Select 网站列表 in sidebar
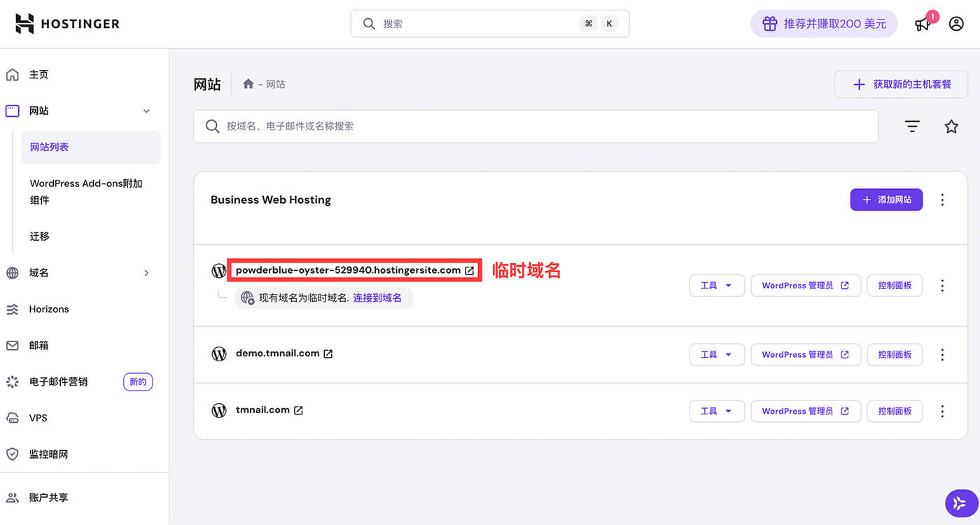The height and width of the screenshot is (525, 980). pos(91,147)
